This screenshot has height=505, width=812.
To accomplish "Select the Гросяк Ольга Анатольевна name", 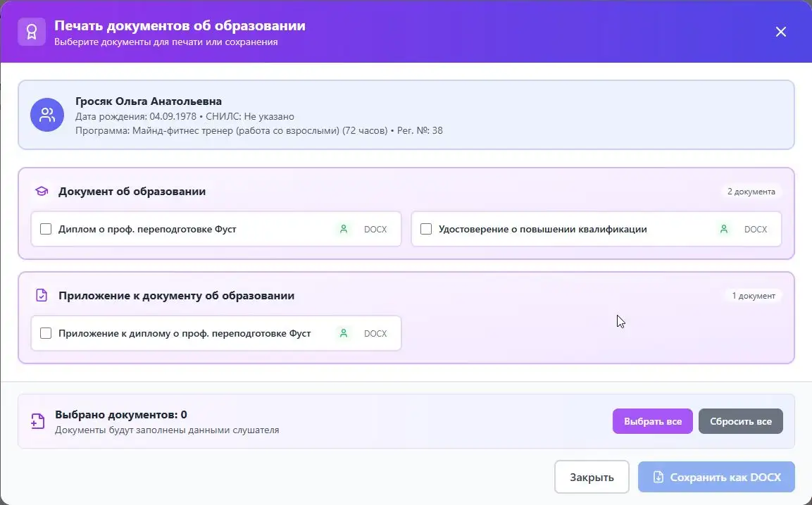I will [149, 101].
